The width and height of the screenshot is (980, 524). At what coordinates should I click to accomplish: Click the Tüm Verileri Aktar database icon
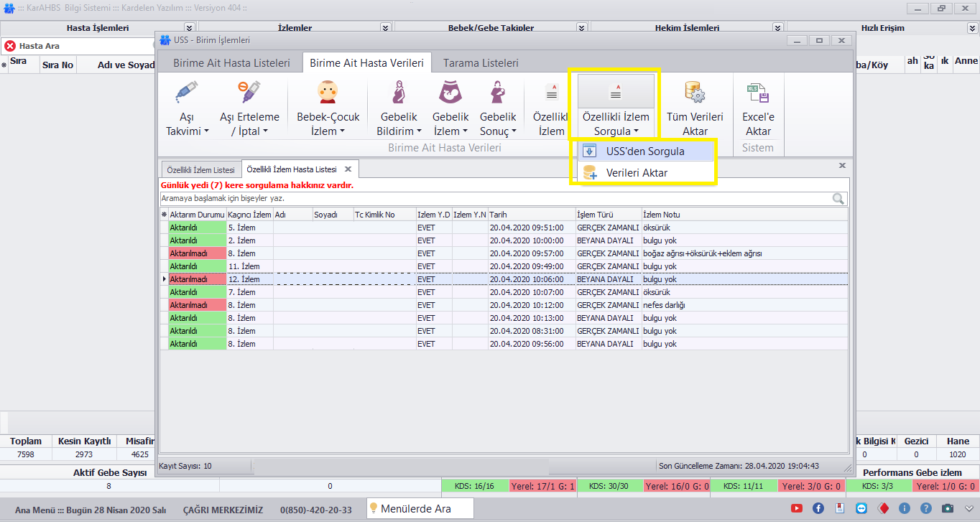point(694,93)
